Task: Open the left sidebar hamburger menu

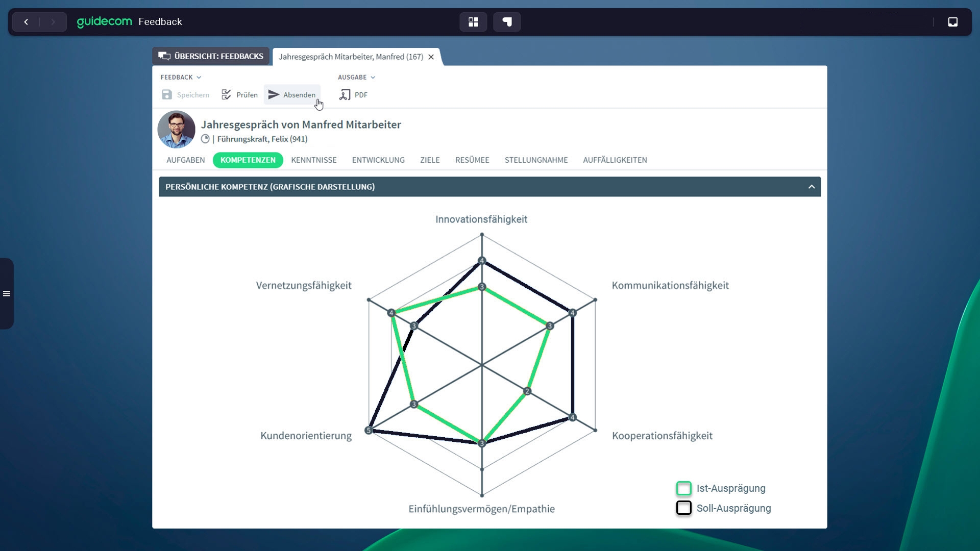Action: pyautogui.click(x=7, y=294)
